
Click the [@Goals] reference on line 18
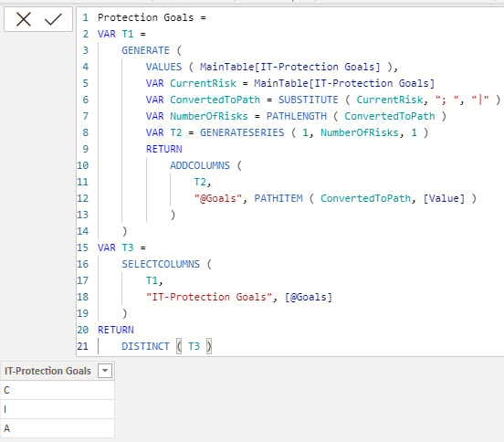click(309, 297)
